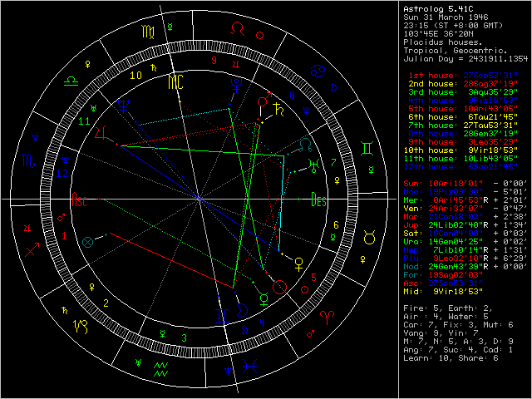Select the red Aries sign glyph

327,318
